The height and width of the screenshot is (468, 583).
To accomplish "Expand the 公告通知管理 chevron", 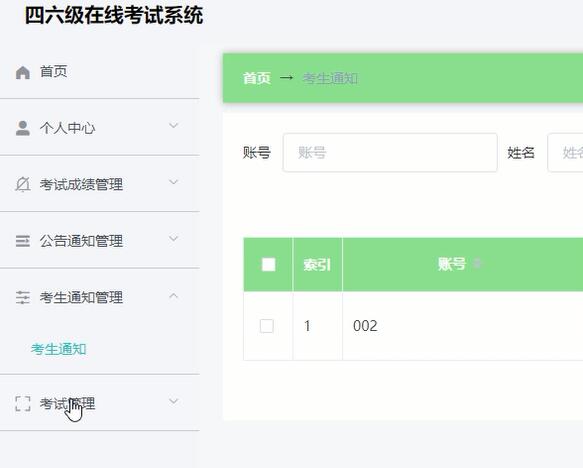I will 174,238.
